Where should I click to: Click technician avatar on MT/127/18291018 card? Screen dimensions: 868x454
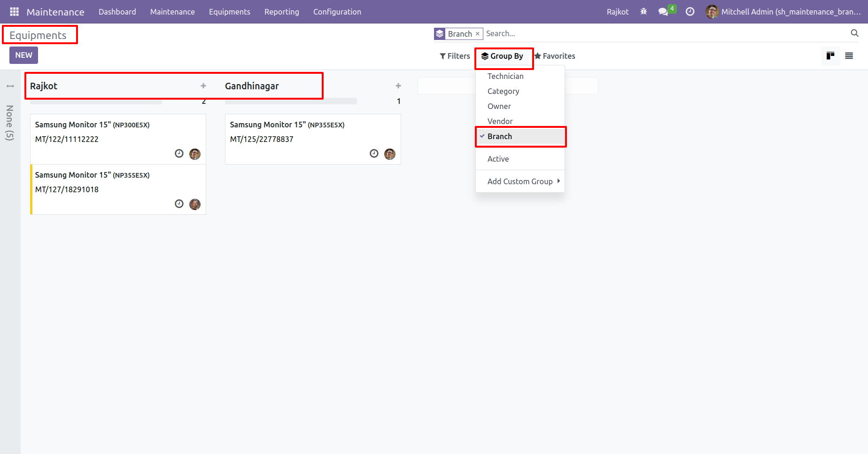195,204
